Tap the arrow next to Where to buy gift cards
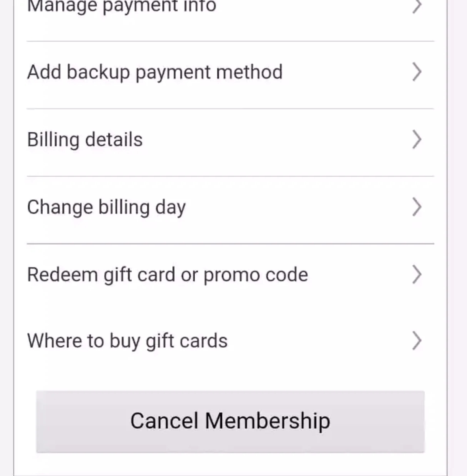467x476 pixels. 417,341
